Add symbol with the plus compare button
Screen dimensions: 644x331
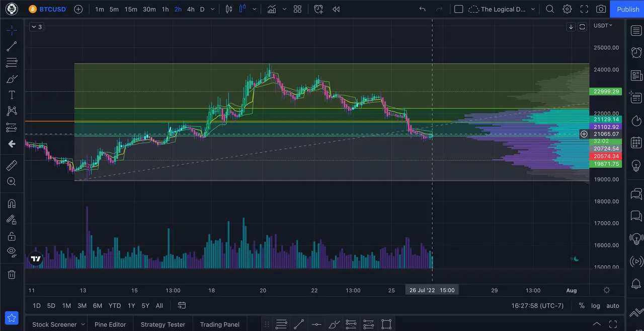78,9
